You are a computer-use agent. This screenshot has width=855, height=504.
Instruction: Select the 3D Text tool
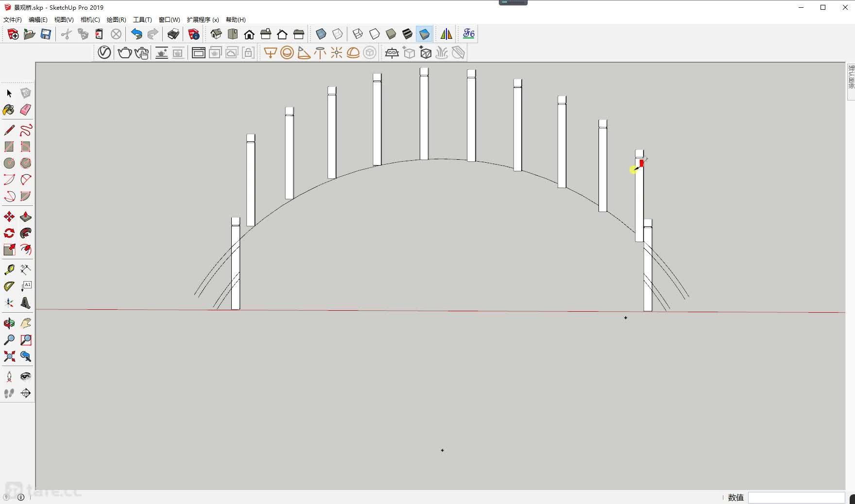point(26,303)
